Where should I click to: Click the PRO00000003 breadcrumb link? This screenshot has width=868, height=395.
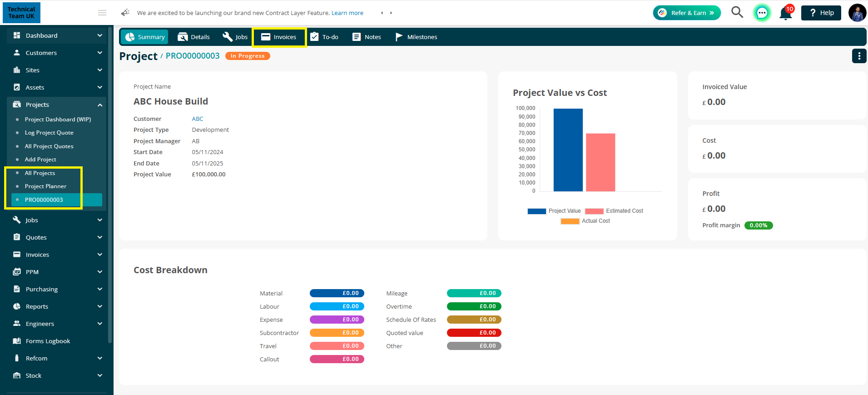193,55
